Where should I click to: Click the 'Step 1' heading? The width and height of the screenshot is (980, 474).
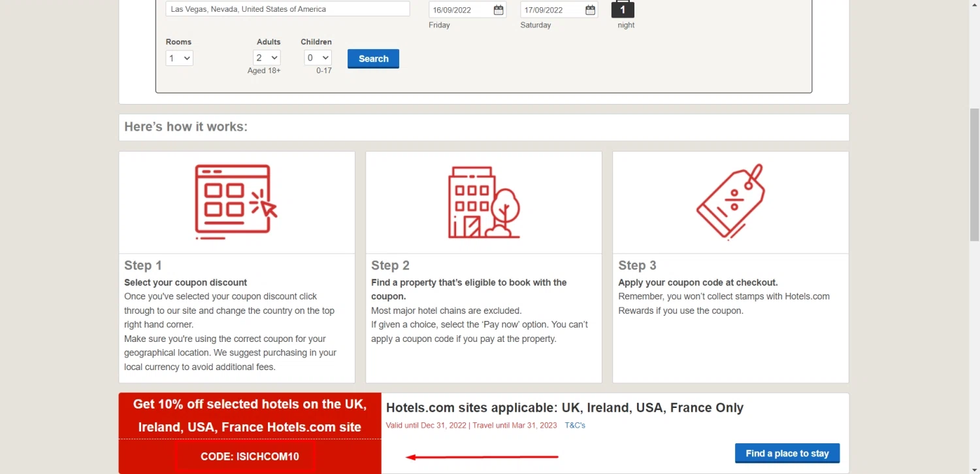(x=143, y=265)
